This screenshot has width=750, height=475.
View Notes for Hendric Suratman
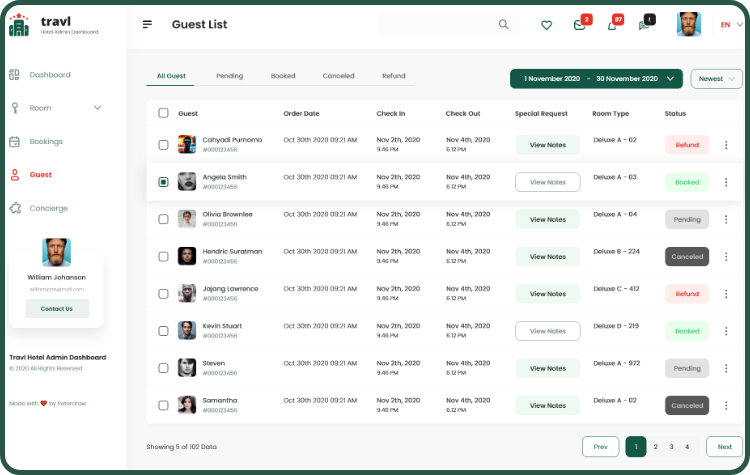547,257
